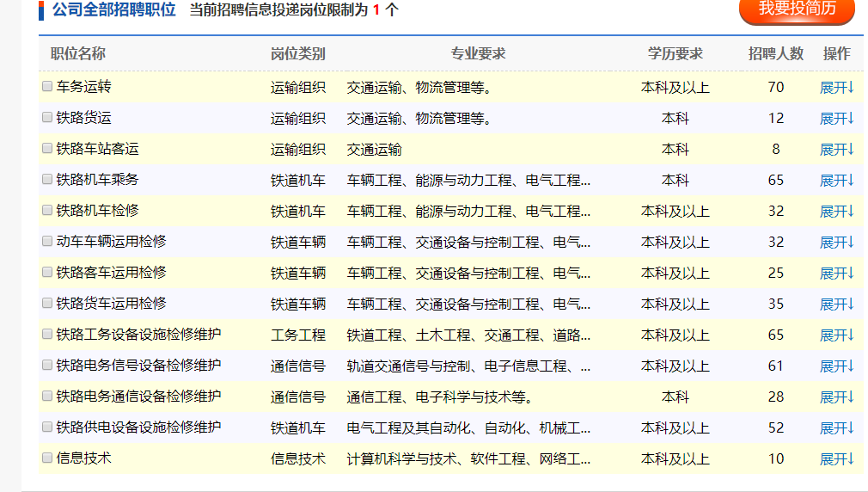Viewport: 868px width, 492px height.
Task: Select the 铁路机车乘务 checkbox
Action: coord(47,180)
